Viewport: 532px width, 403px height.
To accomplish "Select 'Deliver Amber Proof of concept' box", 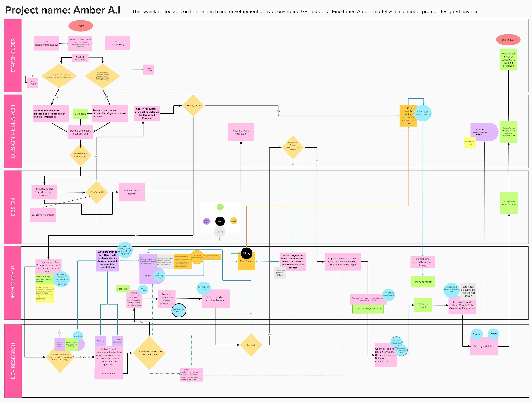I will click(x=508, y=59).
